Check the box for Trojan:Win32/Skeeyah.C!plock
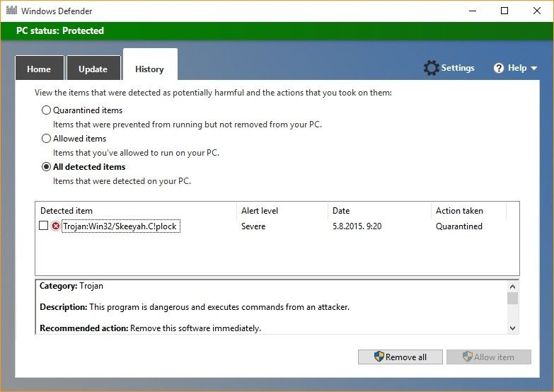554x392 pixels. (43, 226)
